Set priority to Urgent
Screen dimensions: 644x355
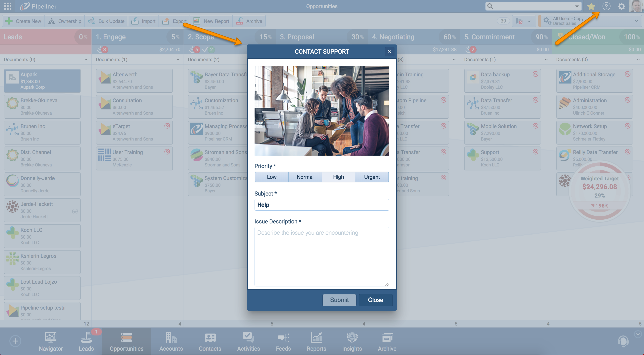(x=372, y=177)
